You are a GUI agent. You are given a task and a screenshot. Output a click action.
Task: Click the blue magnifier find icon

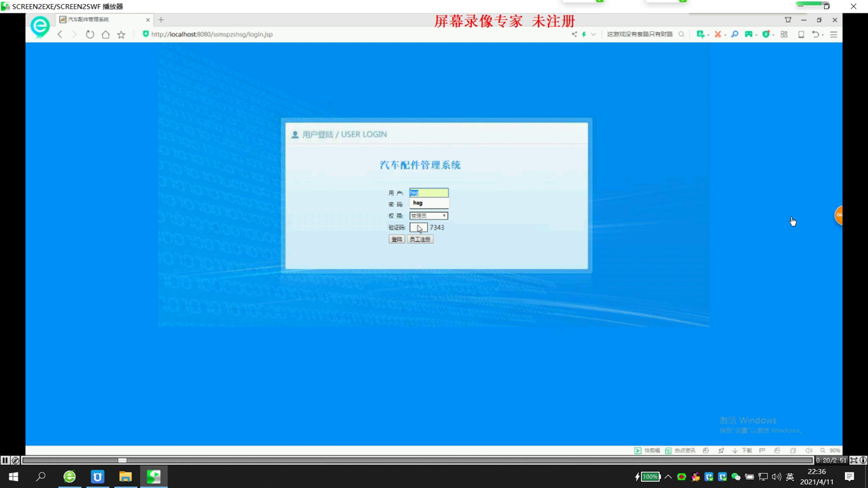(734, 34)
